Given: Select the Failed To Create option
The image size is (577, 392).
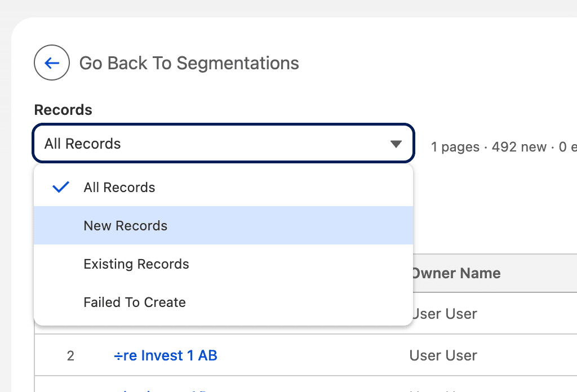Looking at the screenshot, I should coord(135,302).
